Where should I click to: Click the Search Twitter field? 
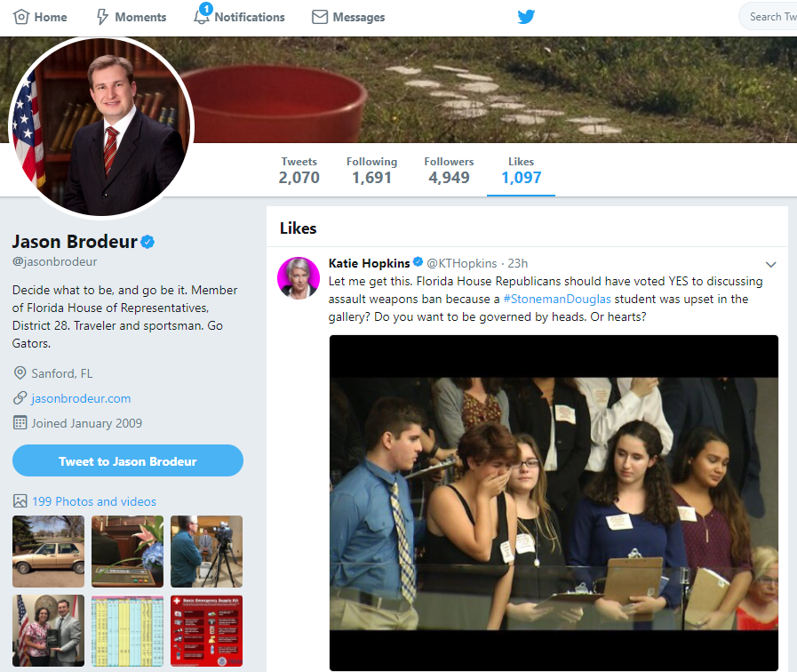tap(769, 17)
